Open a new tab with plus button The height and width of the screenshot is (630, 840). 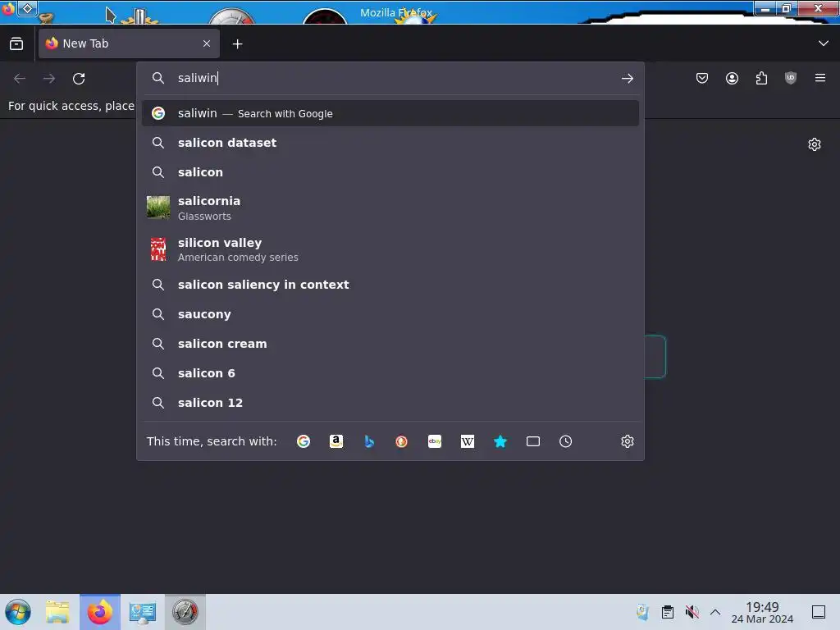pyautogui.click(x=237, y=44)
